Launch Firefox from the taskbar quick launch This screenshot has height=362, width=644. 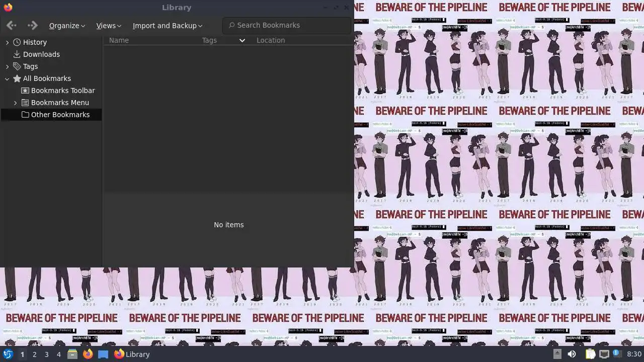point(88,354)
